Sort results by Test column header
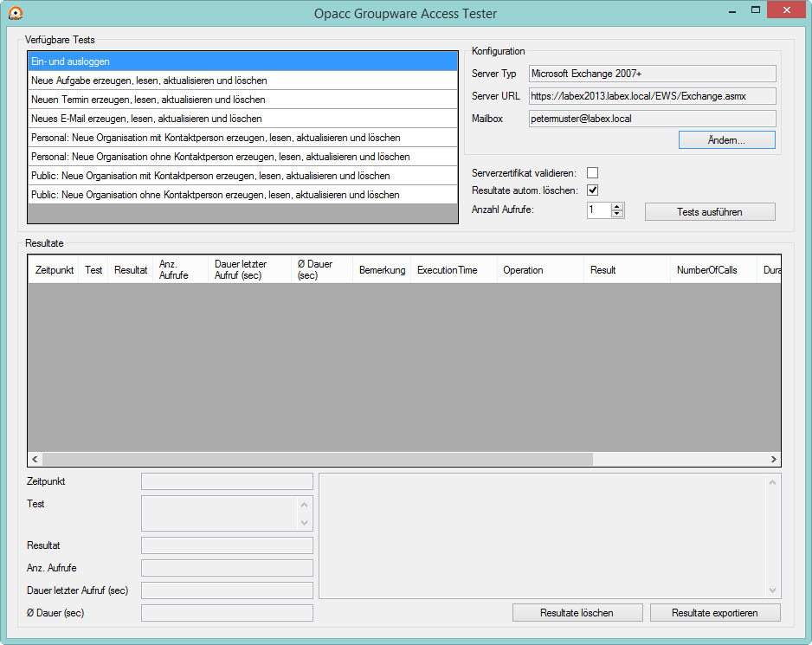The height and width of the screenshot is (645, 812). pos(93,269)
